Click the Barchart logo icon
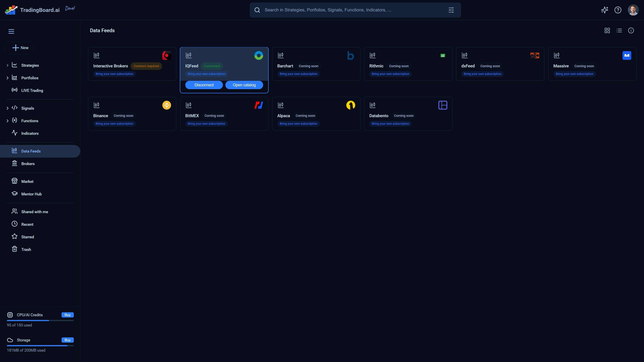 [351, 55]
